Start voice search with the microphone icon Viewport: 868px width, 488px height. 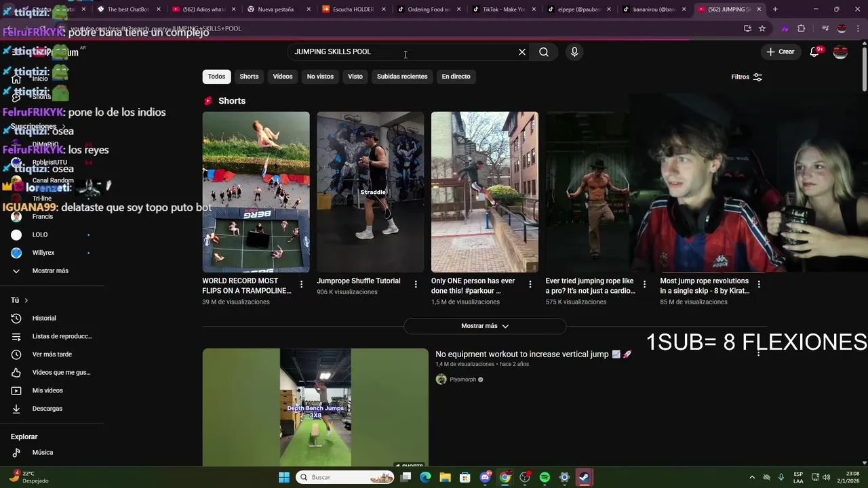coord(574,52)
